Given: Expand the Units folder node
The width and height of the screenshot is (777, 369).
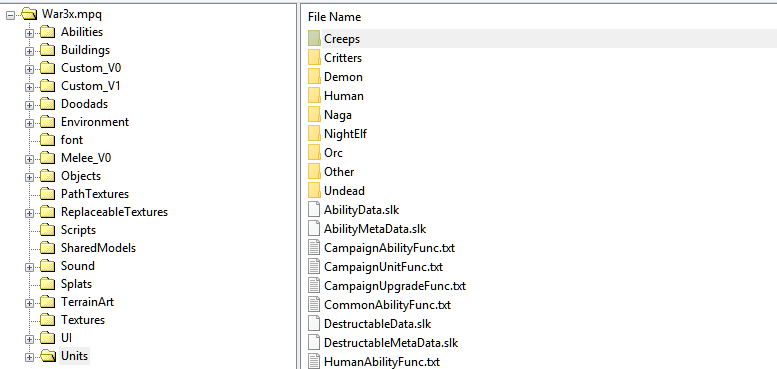Looking at the screenshot, I should coord(29,357).
